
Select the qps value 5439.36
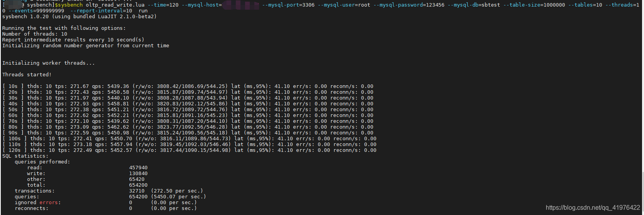pos(118,86)
